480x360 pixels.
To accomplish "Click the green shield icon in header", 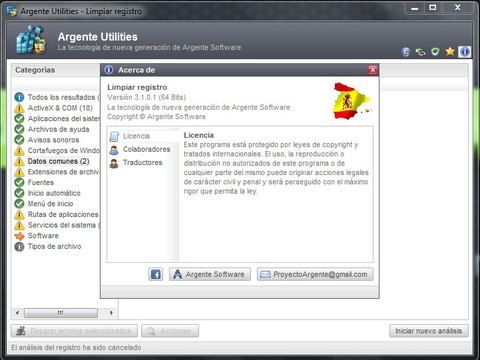I will coord(435,52).
